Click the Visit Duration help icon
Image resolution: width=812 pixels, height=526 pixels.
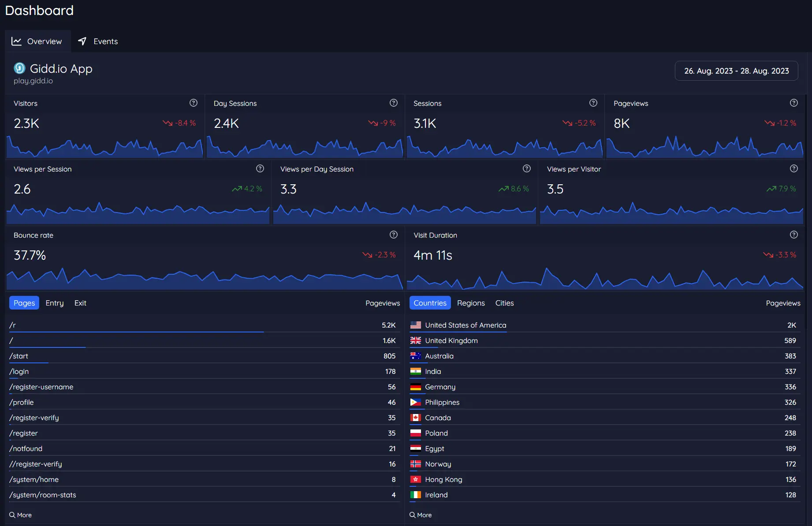tap(793, 235)
